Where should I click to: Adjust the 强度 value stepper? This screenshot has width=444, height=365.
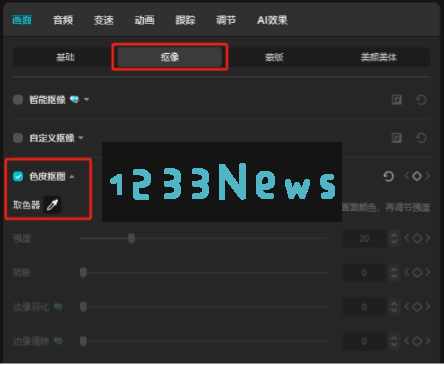tap(394, 238)
